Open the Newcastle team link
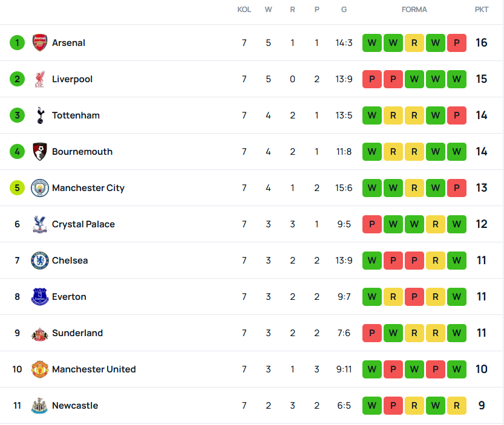The width and height of the screenshot is (504, 425). [x=74, y=406]
